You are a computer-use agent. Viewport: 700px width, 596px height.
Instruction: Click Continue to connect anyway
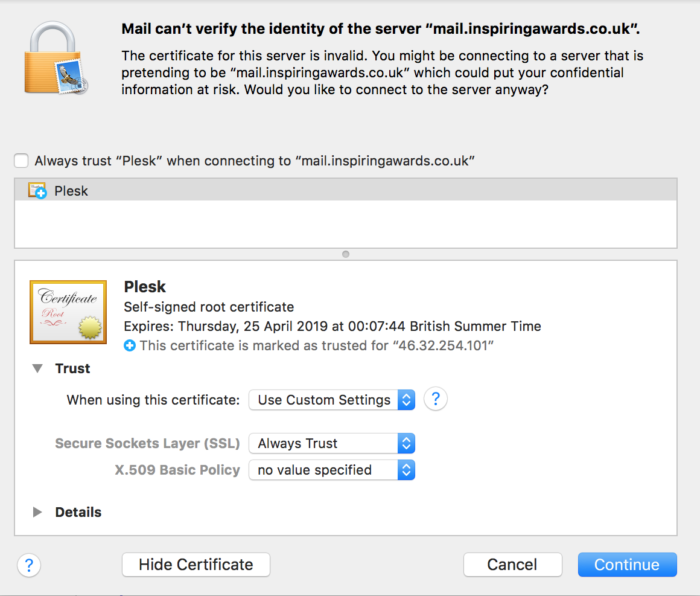click(627, 564)
